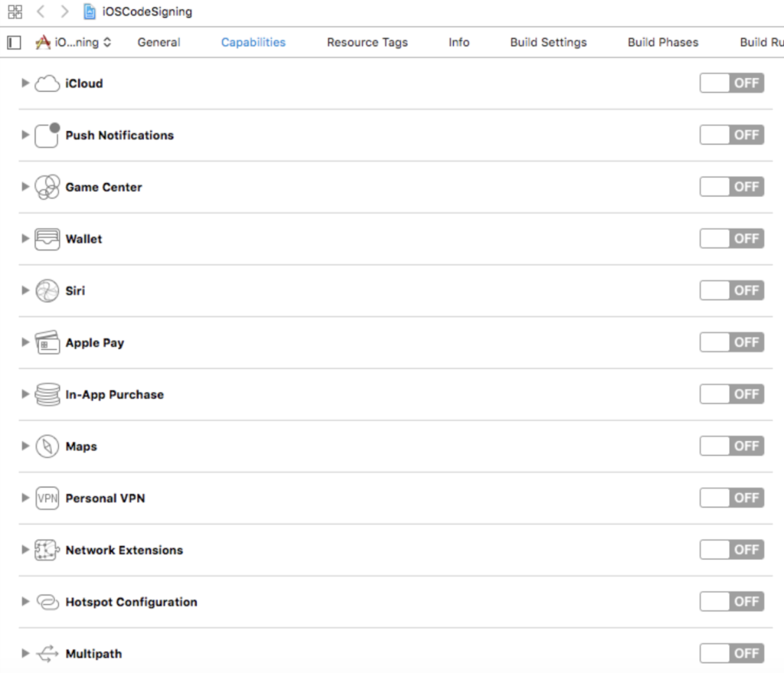
Task: Click the In-App Purchase coins icon
Action: (x=46, y=394)
